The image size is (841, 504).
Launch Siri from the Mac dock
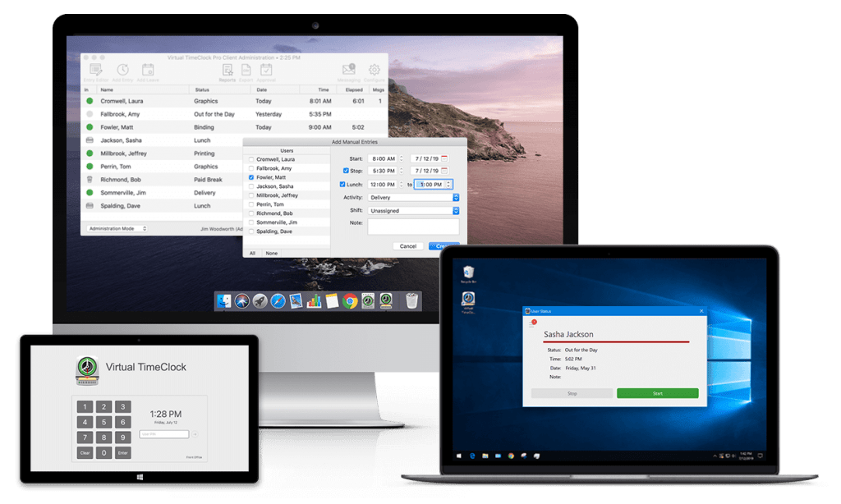pyautogui.click(x=242, y=301)
